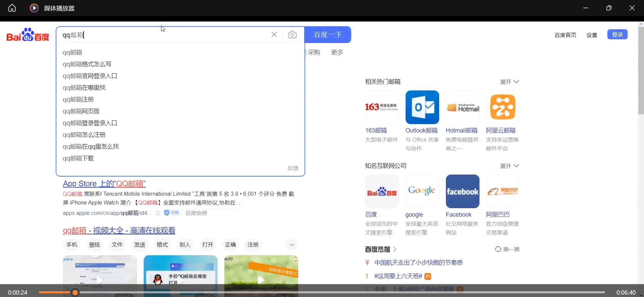The image size is (644, 297).
Task: Click the Hotmail邮箱 logo icon
Action: [462, 107]
